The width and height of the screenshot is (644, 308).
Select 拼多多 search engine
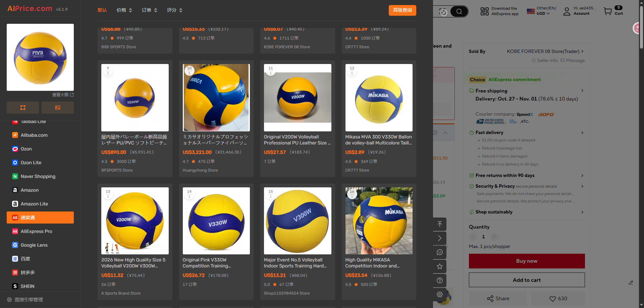(x=40, y=272)
